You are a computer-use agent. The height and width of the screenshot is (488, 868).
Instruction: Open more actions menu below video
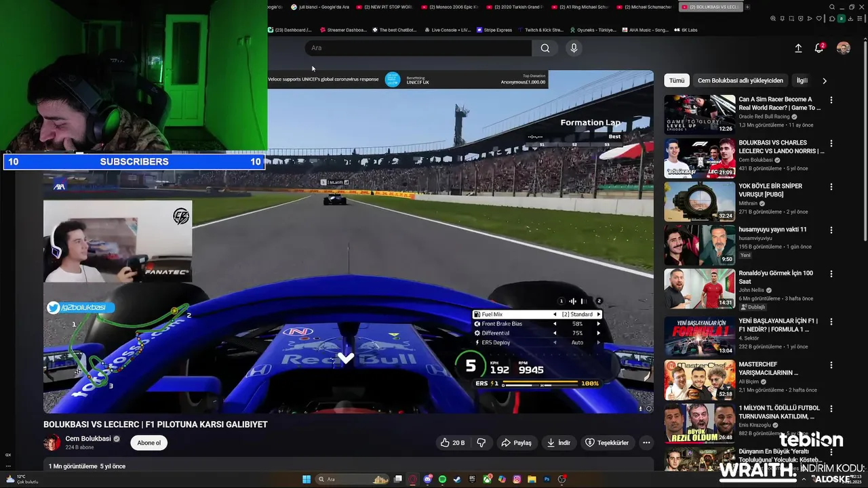pyautogui.click(x=646, y=443)
